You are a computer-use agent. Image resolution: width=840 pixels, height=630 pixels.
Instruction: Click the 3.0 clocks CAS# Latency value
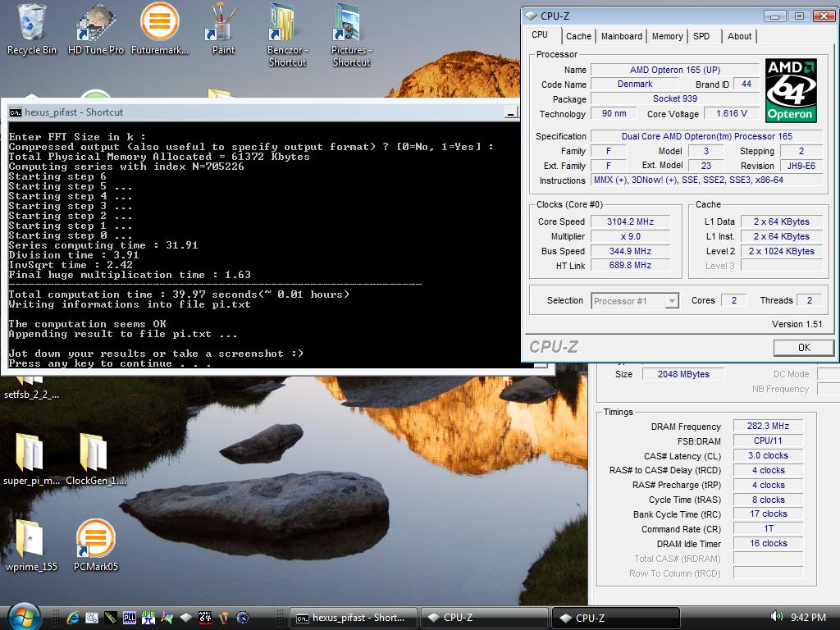click(768, 455)
